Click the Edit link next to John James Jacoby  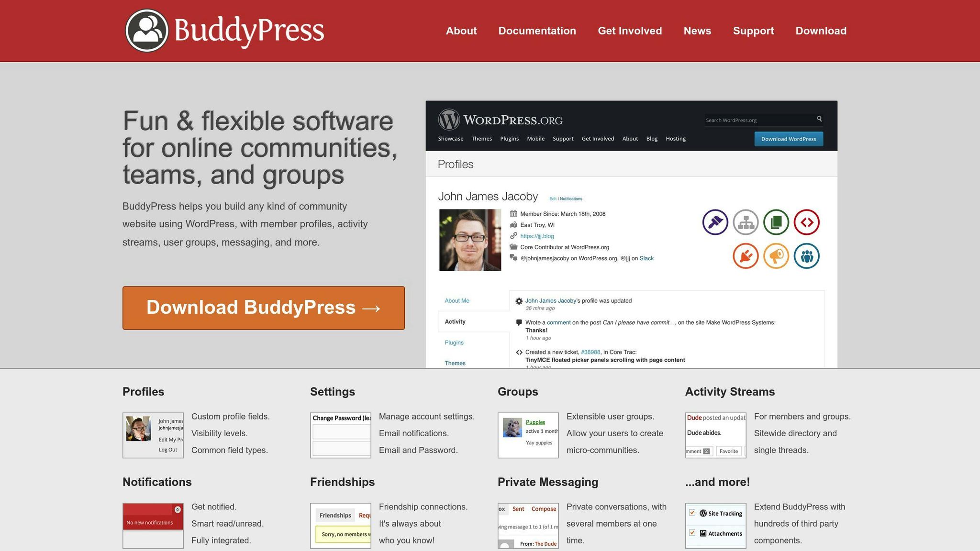point(553,198)
